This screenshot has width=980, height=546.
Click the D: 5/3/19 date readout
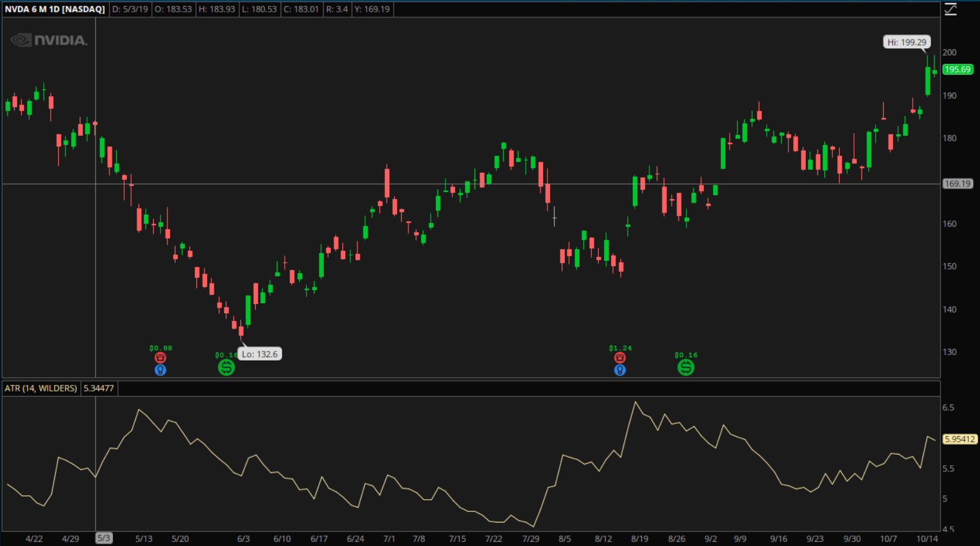pyautogui.click(x=130, y=9)
